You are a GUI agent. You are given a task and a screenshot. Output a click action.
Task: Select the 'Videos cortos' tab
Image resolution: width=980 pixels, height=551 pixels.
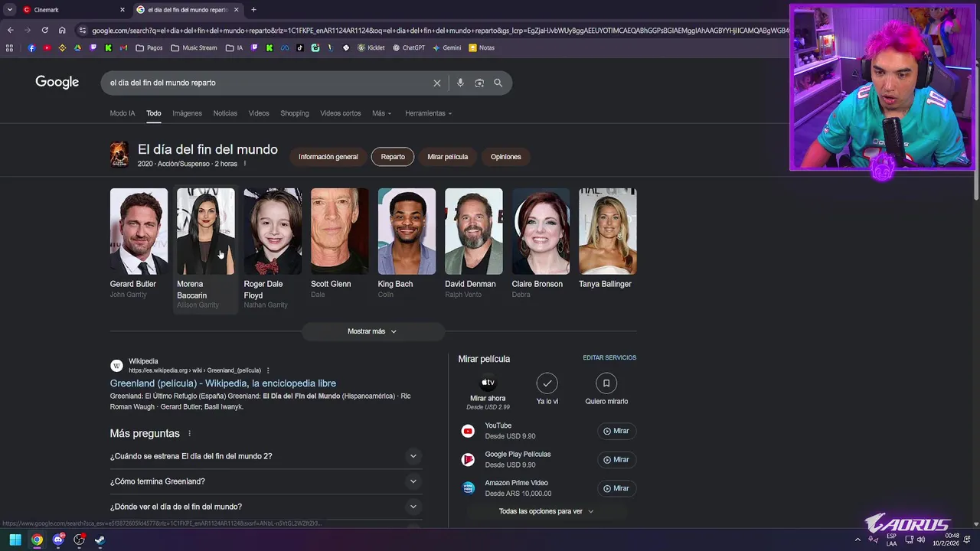[341, 113]
